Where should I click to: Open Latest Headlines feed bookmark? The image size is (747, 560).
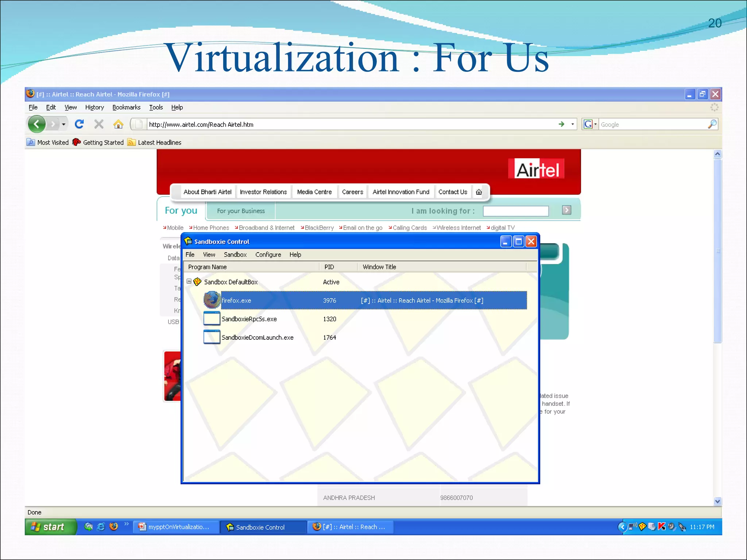[x=154, y=143]
